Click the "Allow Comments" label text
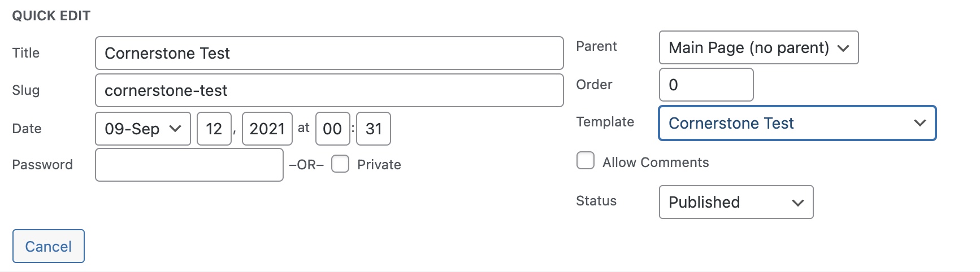 click(655, 163)
